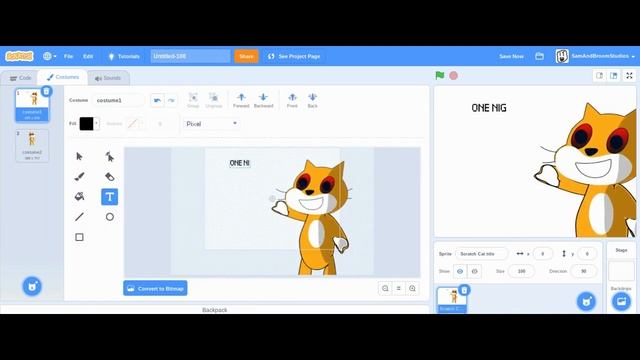Click the Group objects icon
Screen dimensions: 640x360
coord(193,100)
